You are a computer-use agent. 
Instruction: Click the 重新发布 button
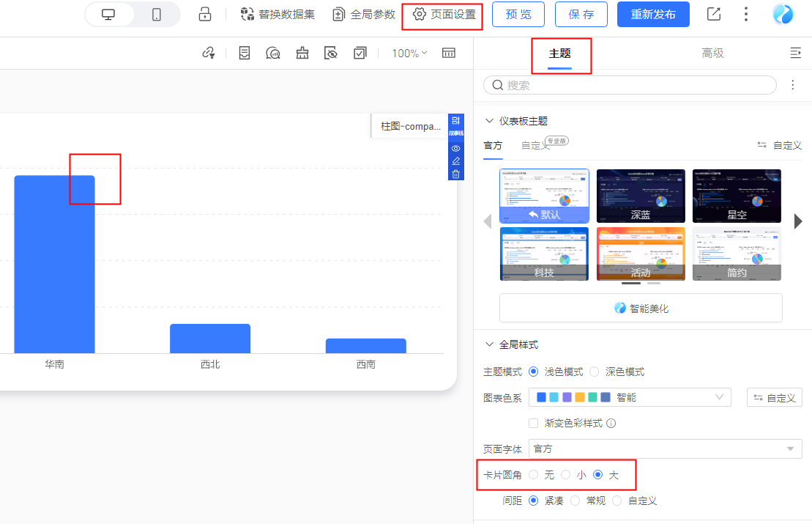click(x=653, y=15)
